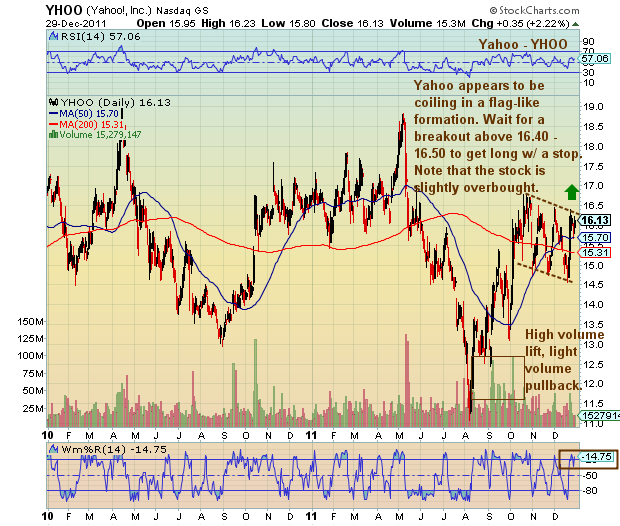Click the 50M volume axis label
The width and height of the screenshot is (620, 526).
[33, 391]
